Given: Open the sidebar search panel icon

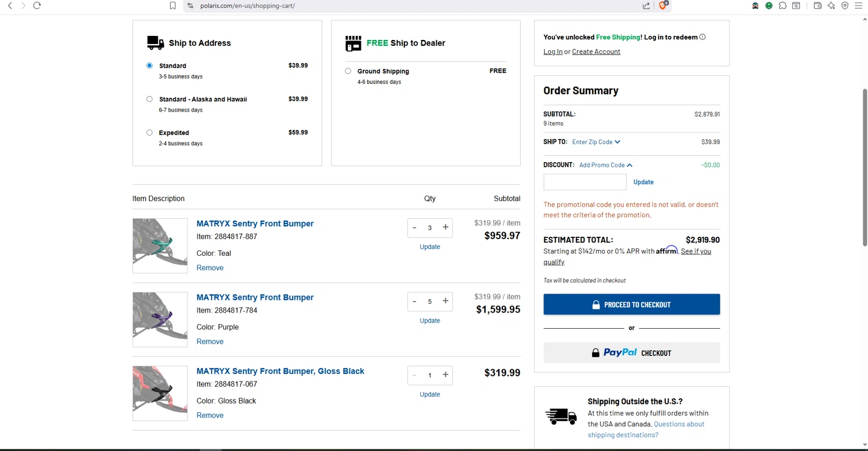Looking at the screenshot, I should pyautogui.click(x=796, y=6).
